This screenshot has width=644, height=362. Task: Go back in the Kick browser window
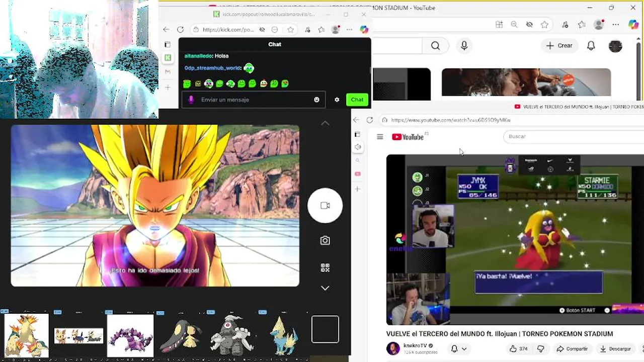pyautogui.click(x=166, y=30)
